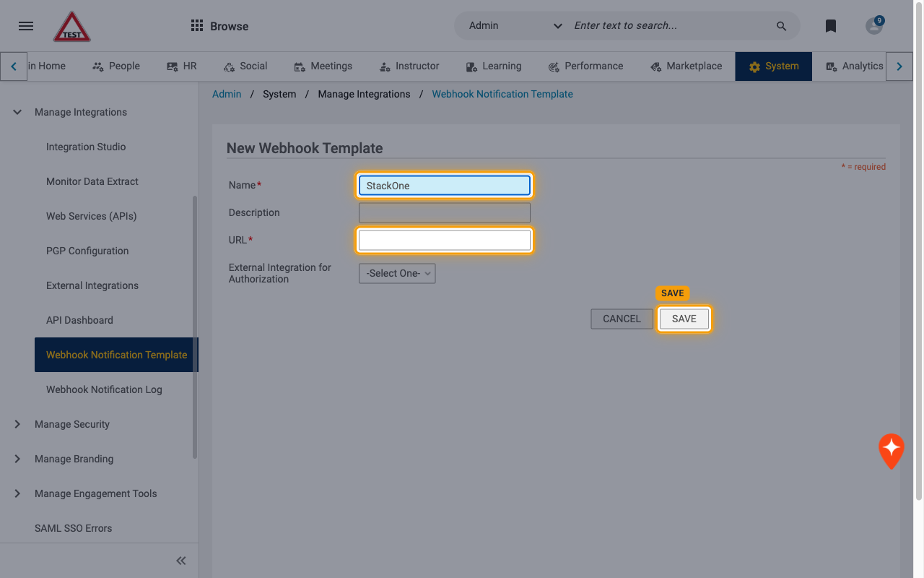Image resolution: width=924 pixels, height=578 pixels.
Task: Focus the Description input field
Action: pyautogui.click(x=445, y=212)
